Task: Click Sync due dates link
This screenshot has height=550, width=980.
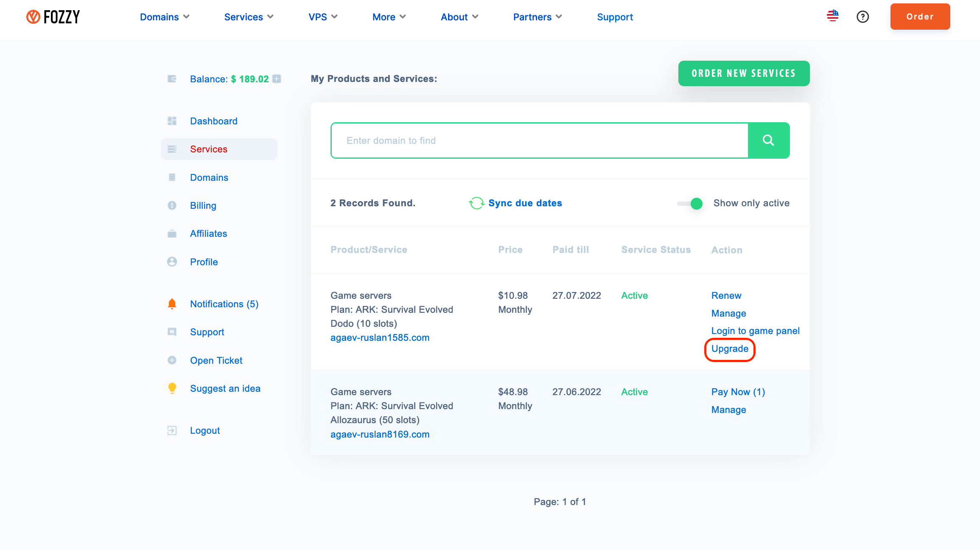Action: coord(525,203)
